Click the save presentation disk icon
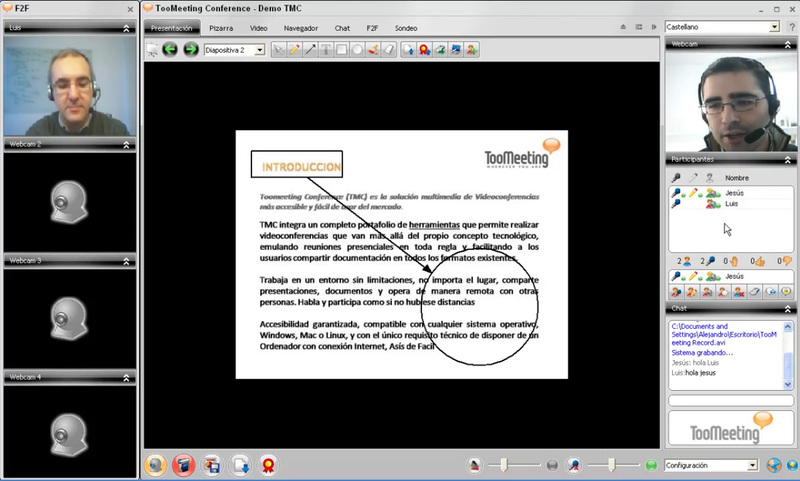The width and height of the screenshot is (800, 481). (212, 465)
